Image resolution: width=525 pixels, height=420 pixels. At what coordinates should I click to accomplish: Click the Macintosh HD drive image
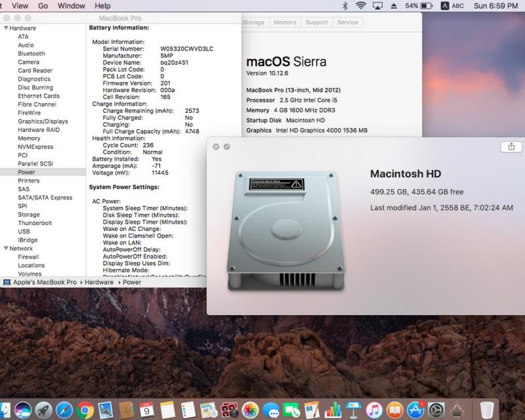tap(286, 229)
